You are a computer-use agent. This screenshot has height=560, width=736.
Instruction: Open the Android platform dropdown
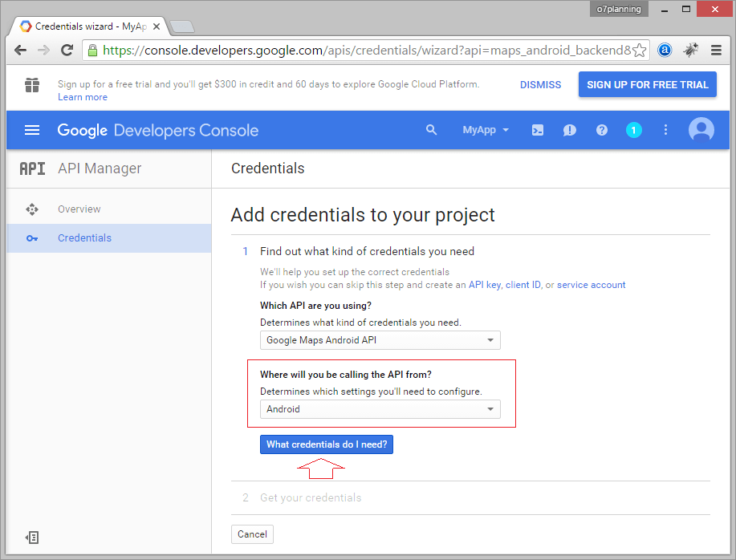pos(380,409)
